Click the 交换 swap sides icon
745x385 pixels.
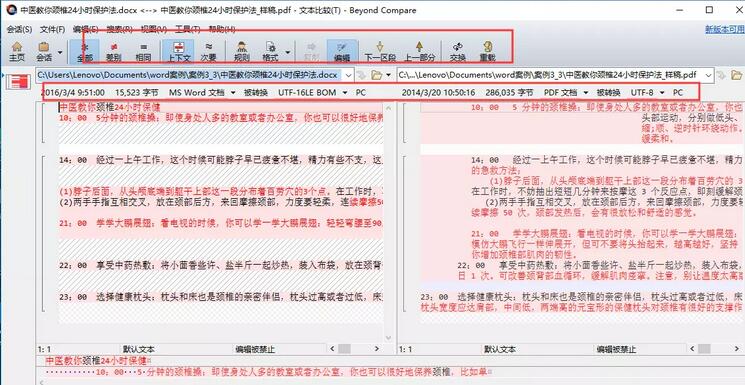click(458, 52)
